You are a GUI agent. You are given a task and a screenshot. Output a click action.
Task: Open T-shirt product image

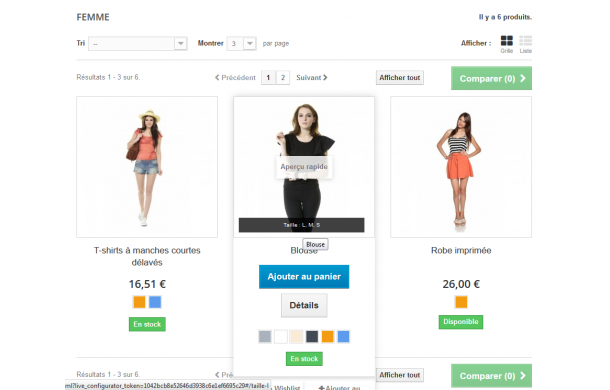pos(147,167)
